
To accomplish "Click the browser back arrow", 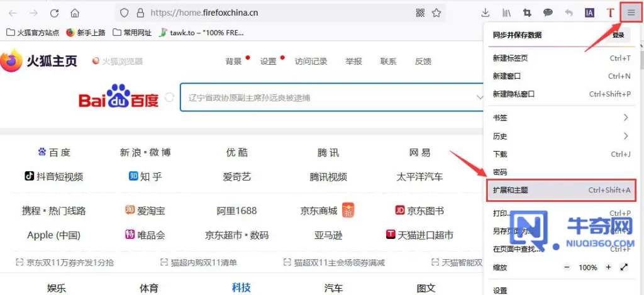I will 13,13.
